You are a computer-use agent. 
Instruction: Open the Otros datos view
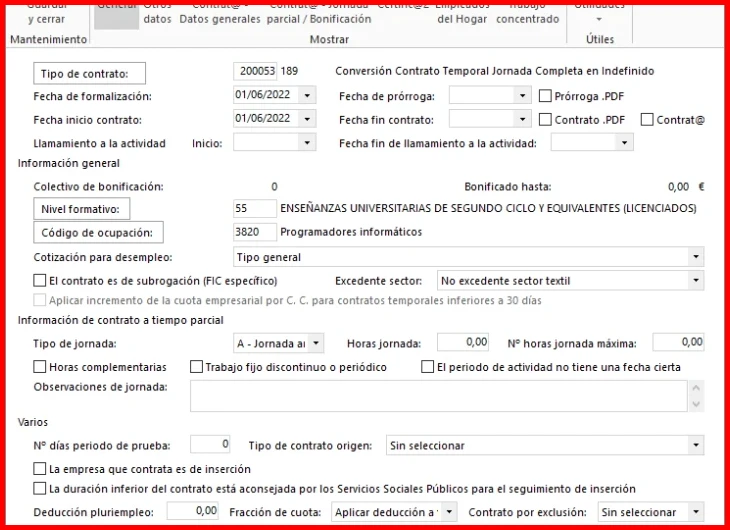tap(157, 15)
